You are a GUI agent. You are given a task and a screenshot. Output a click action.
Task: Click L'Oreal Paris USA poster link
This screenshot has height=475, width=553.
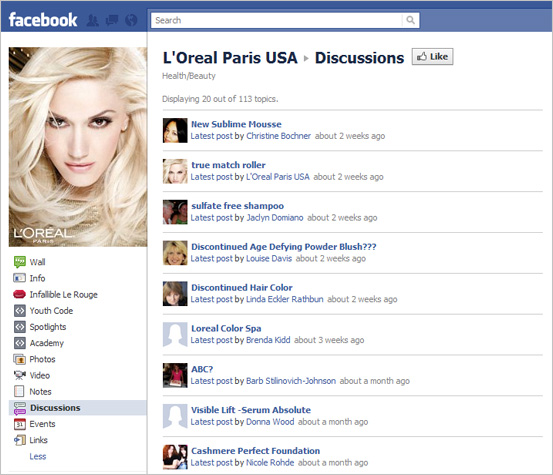pos(278,177)
